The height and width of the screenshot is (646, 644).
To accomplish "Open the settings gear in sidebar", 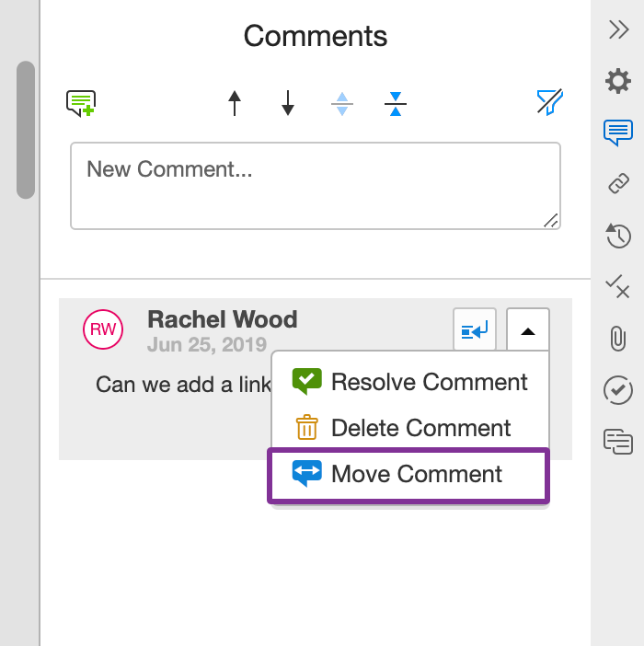I will tap(618, 81).
